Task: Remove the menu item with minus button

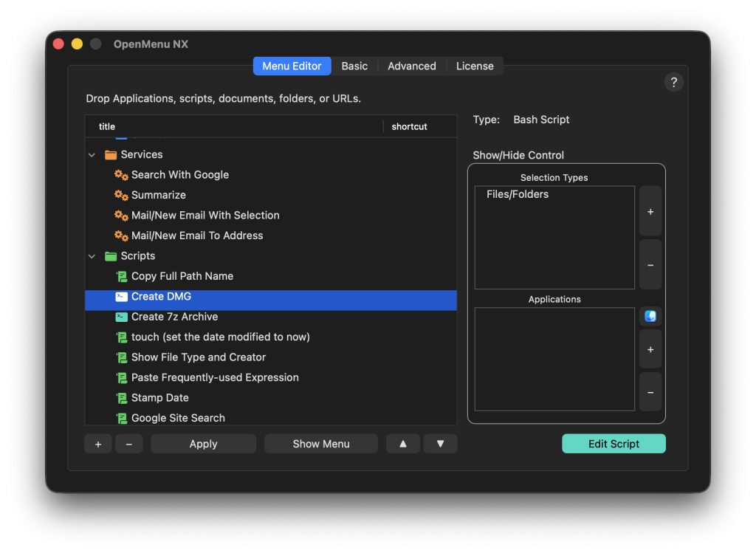Action: click(x=128, y=444)
